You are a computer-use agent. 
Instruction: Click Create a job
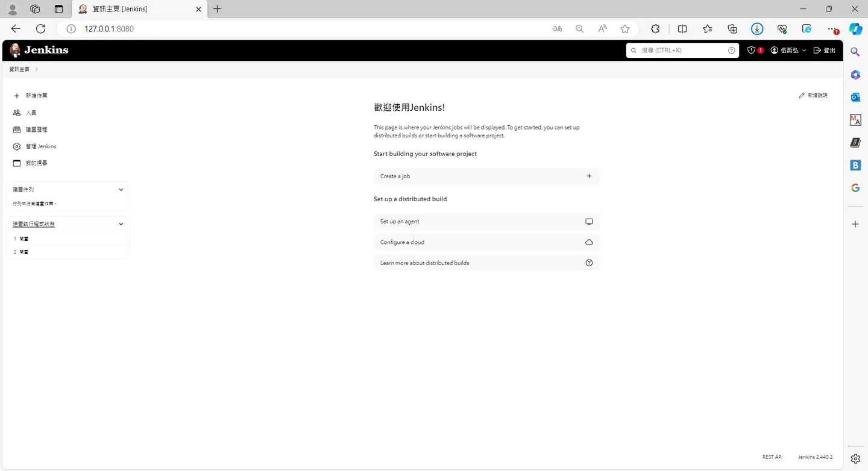pos(486,176)
